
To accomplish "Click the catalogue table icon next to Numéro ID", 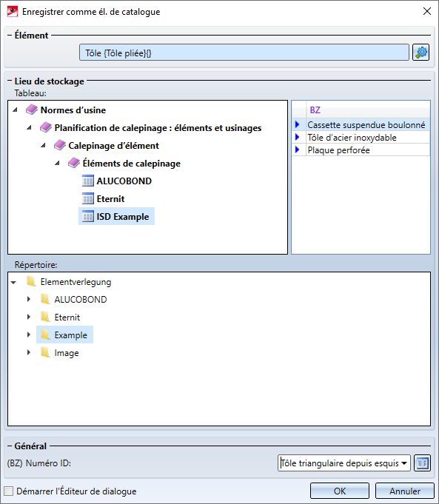I will click(422, 463).
